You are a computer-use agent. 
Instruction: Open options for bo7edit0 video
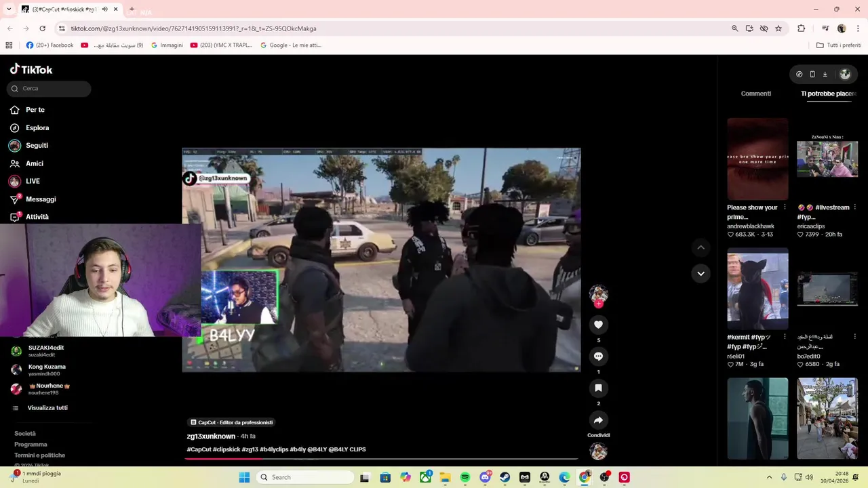point(854,337)
